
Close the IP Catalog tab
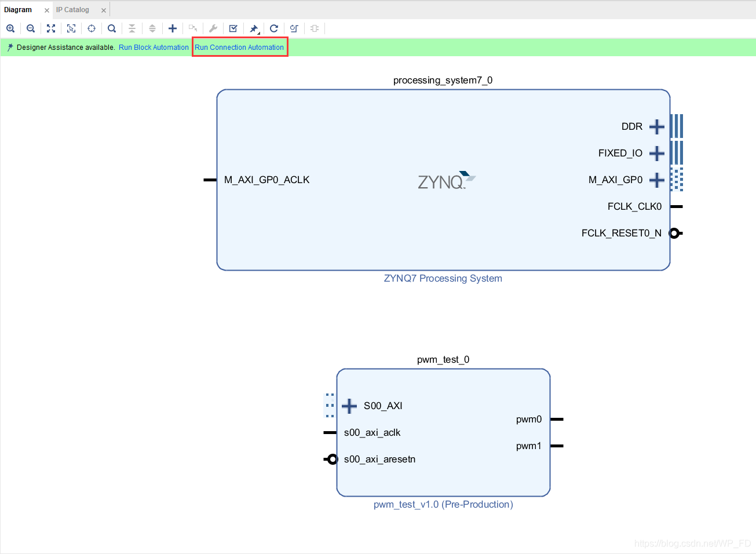point(104,10)
